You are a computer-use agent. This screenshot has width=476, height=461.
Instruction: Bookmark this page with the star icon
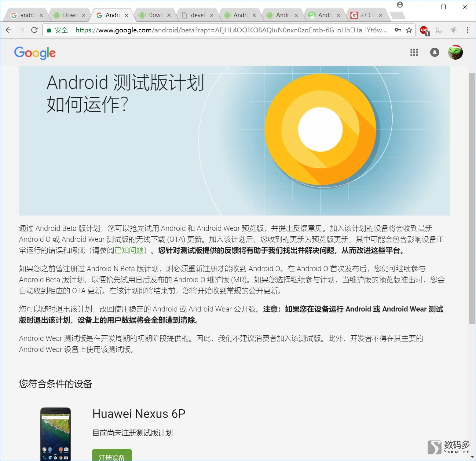[x=409, y=30]
